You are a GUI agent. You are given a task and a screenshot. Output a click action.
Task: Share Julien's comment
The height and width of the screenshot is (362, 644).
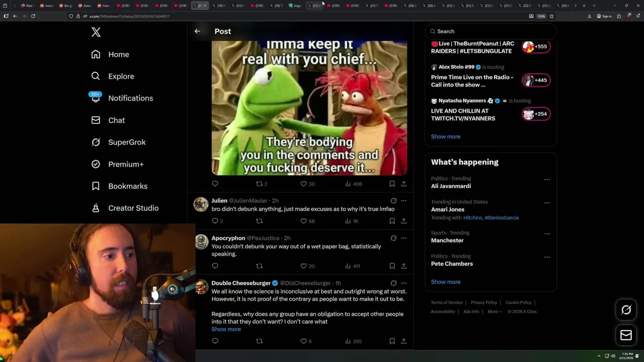tap(404, 221)
